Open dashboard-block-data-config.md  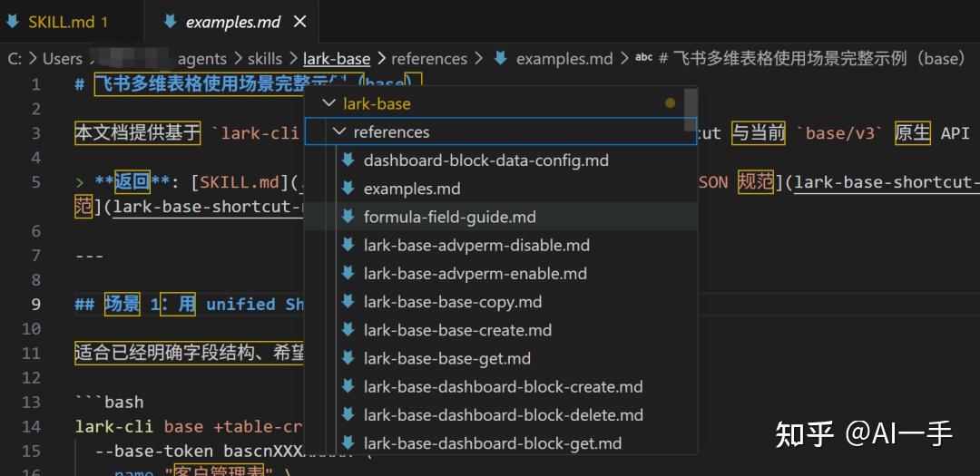tap(486, 160)
